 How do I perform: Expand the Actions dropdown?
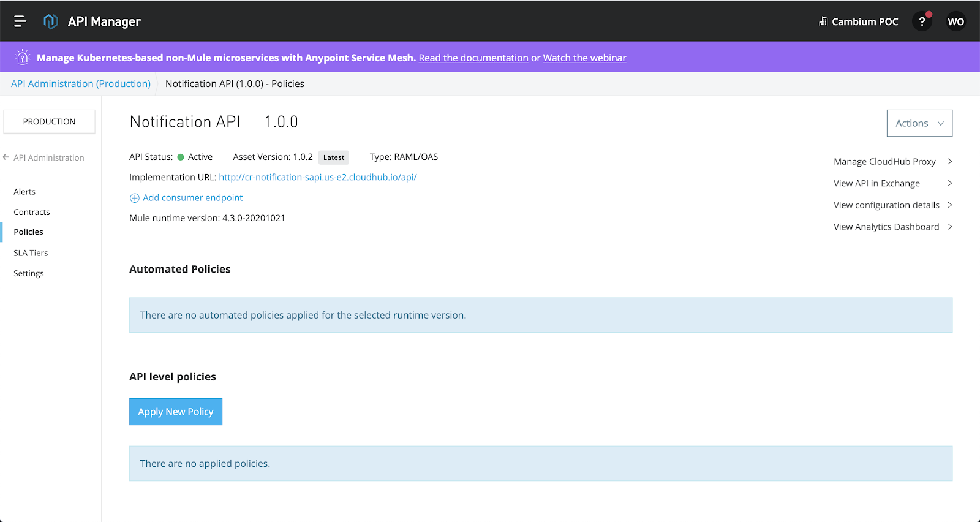(919, 123)
